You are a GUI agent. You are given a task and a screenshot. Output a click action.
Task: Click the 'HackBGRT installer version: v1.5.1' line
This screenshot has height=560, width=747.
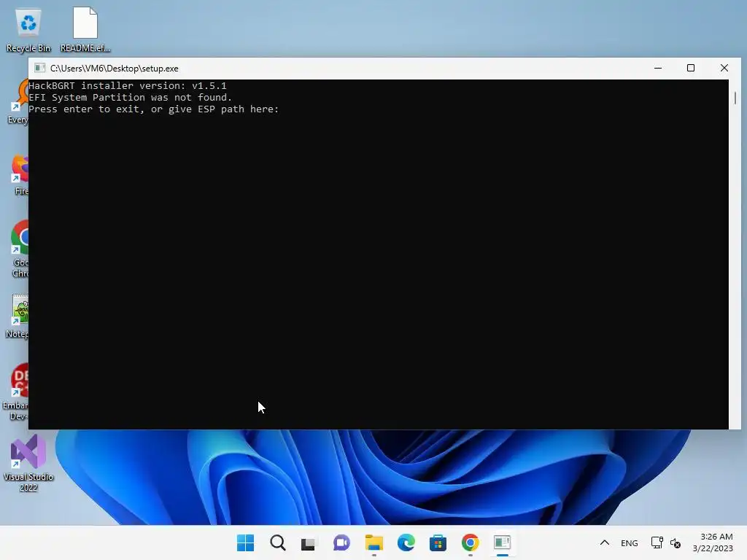[x=127, y=86]
